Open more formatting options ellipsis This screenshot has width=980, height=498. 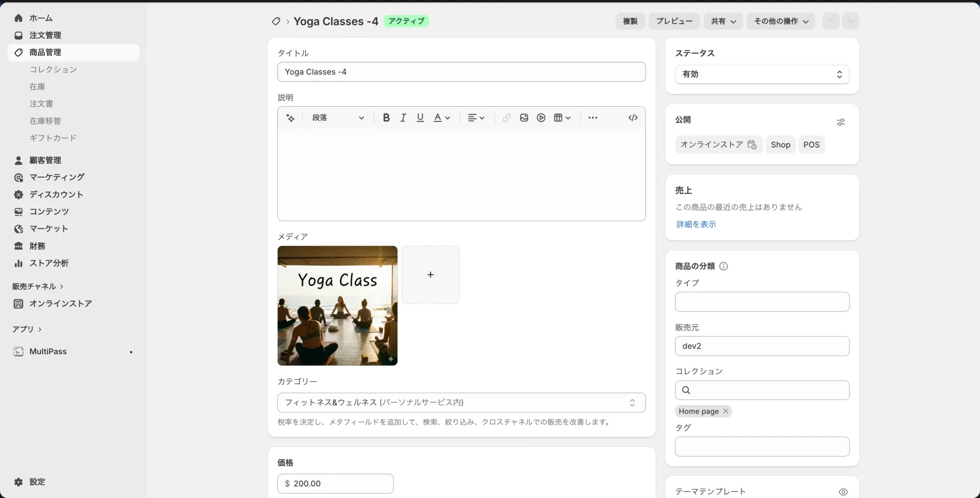[x=593, y=118]
